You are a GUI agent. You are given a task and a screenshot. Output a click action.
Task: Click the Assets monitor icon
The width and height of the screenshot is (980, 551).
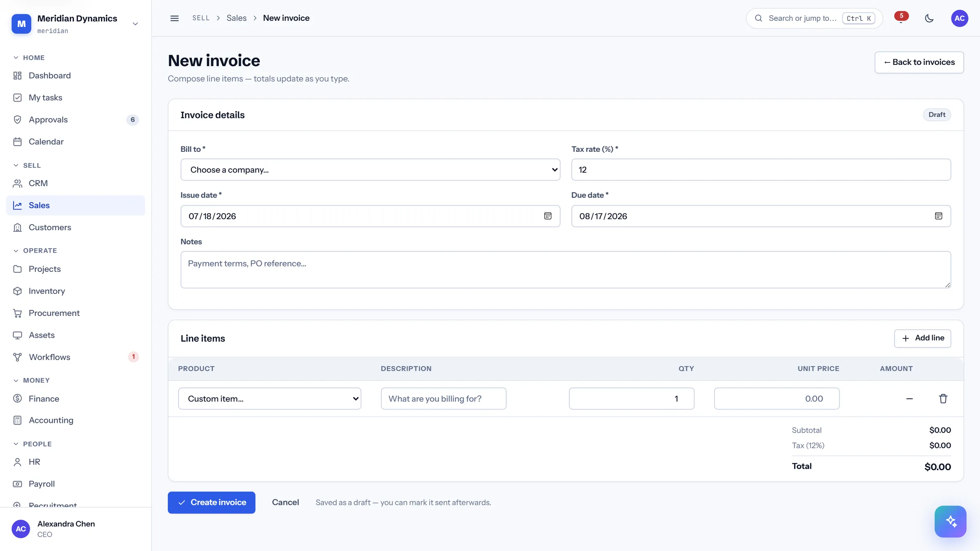coord(17,335)
